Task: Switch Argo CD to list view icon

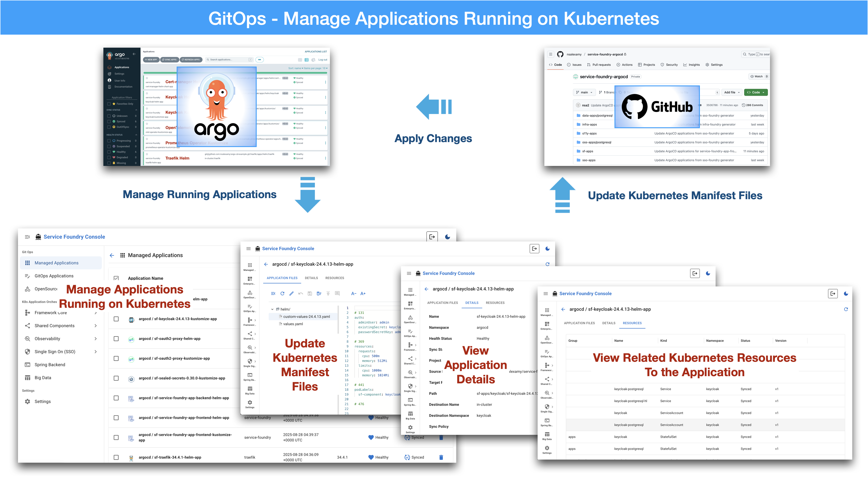Action: [x=307, y=60]
